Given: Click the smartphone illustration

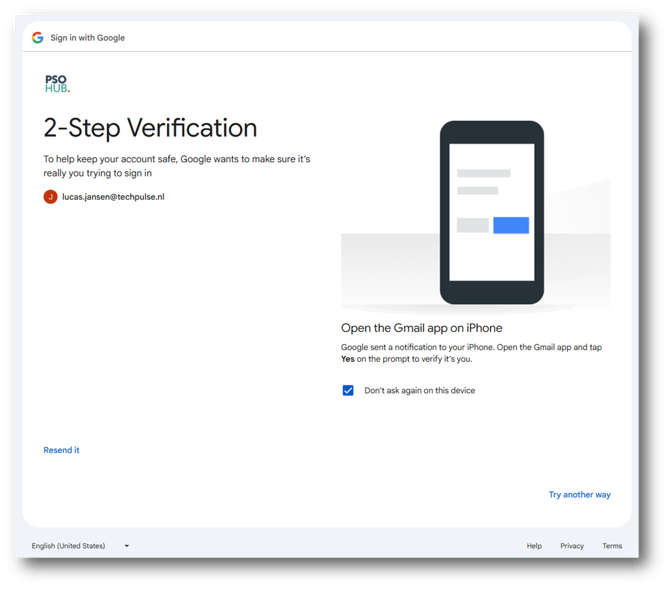Looking at the screenshot, I should click(x=491, y=212).
